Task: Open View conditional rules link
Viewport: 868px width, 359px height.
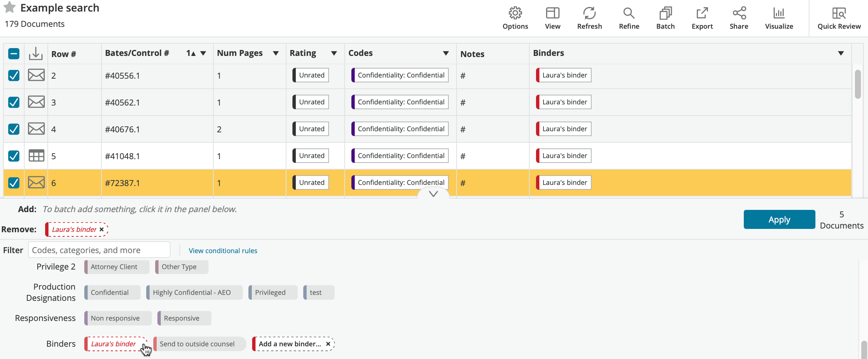Action: point(223,250)
